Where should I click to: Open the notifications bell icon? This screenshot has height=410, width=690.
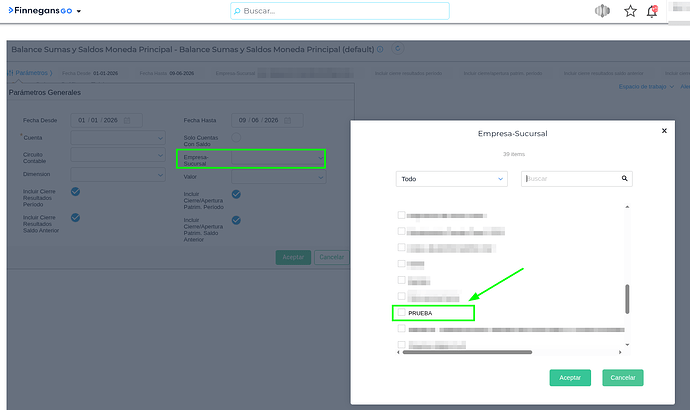652,11
